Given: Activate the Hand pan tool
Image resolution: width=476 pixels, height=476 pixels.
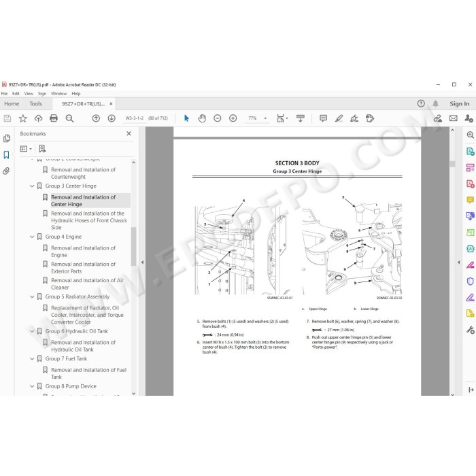Looking at the screenshot, I should point(202,118).
